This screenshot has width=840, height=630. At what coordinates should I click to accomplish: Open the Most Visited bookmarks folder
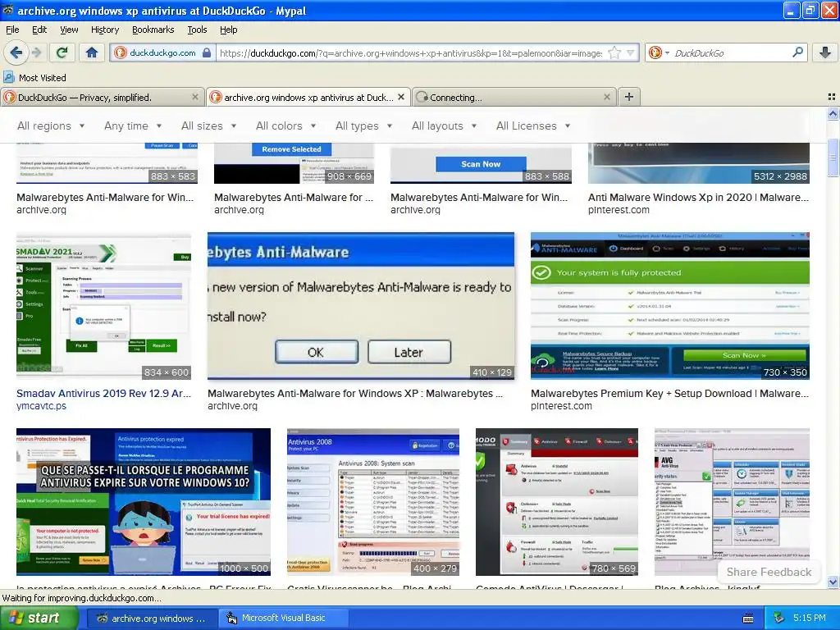click(x=35, y=78)
